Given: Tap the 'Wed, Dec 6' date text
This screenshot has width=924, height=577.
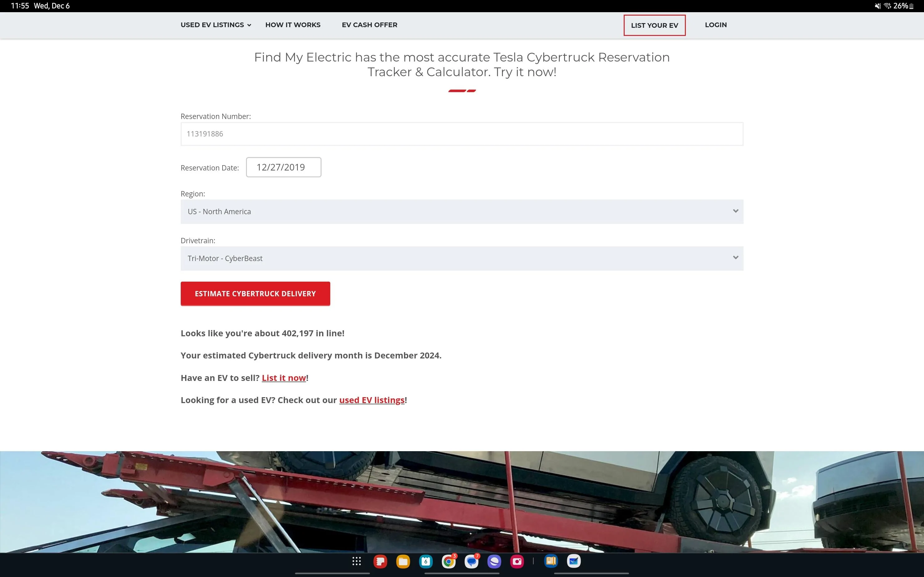Looking at the screenshot, I should (x=52, y=6).
